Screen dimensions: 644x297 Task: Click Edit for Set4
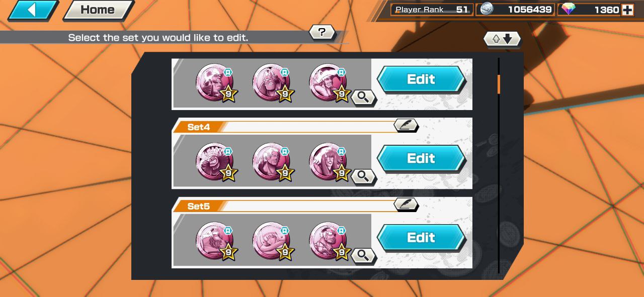click(x=421, y=158)
